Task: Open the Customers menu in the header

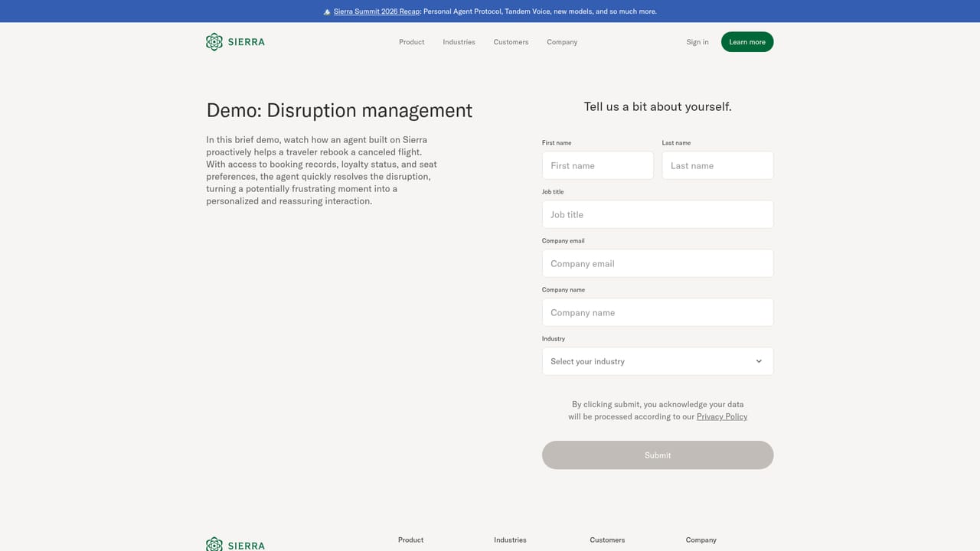Action: pos(511,42)
